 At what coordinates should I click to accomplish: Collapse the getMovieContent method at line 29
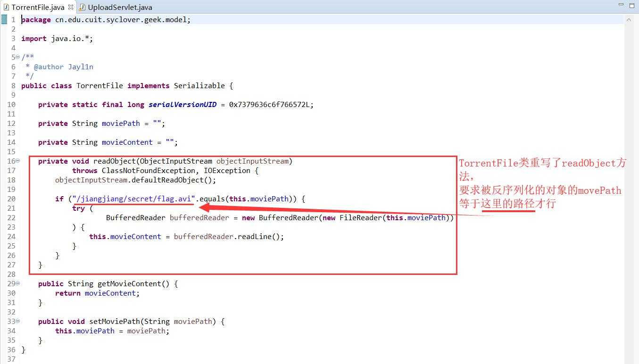[x=18, y=283]
